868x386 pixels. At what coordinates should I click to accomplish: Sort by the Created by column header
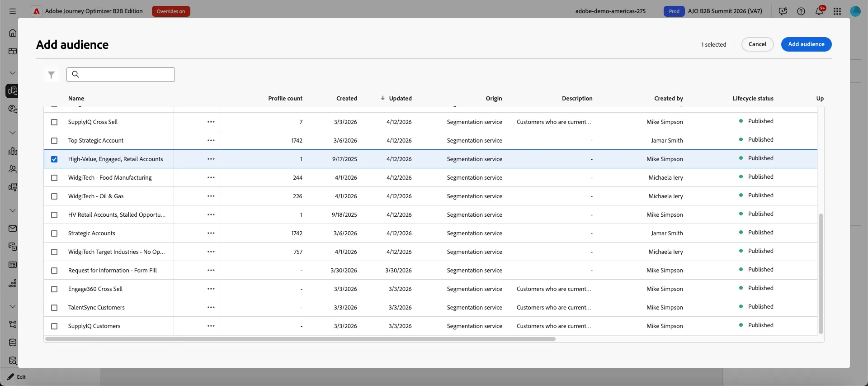coord(669,98)
